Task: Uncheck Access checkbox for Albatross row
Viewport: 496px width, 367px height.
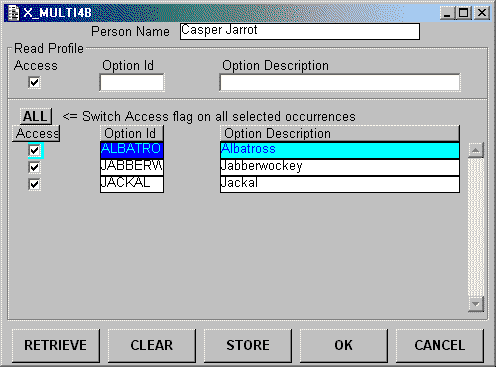Action: pos(34,150)
